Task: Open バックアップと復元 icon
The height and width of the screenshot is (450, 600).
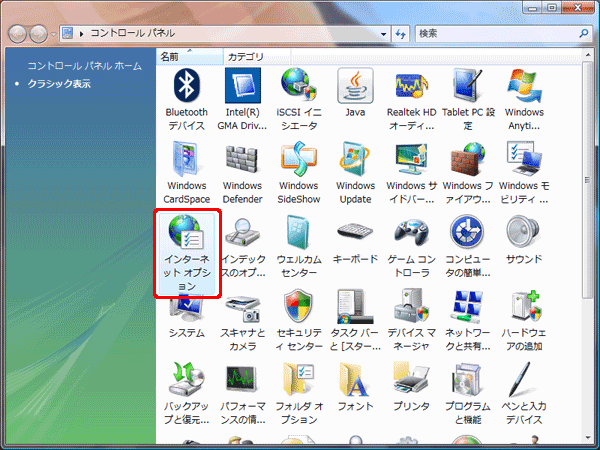Action: coord(186,393)
